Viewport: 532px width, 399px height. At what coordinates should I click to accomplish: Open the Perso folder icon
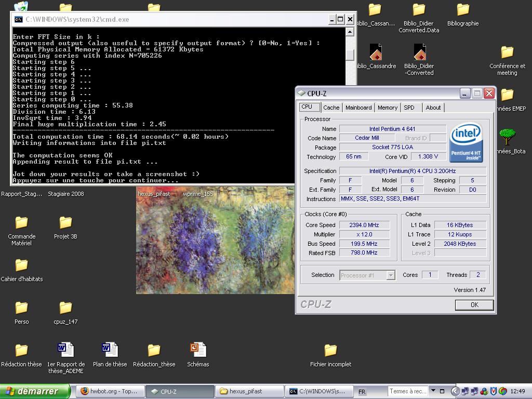tap(22, 308)
